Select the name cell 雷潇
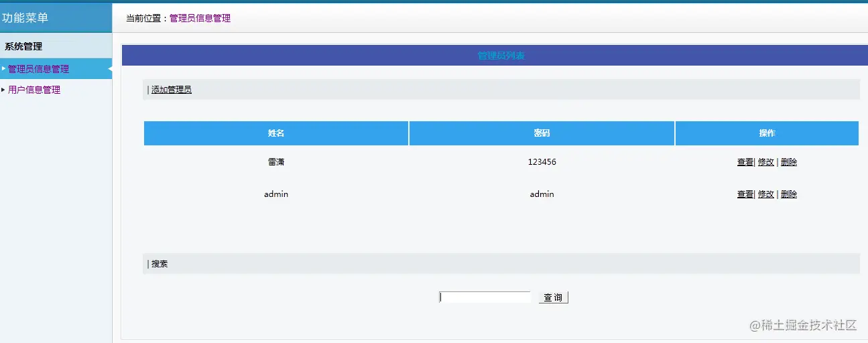 [x=276, y=162]
